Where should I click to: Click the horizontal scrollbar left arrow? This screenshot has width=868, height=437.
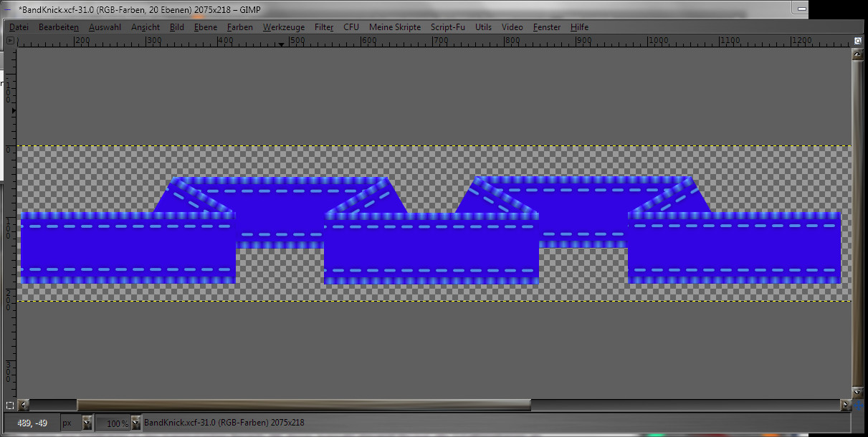[x=24, y=405]
